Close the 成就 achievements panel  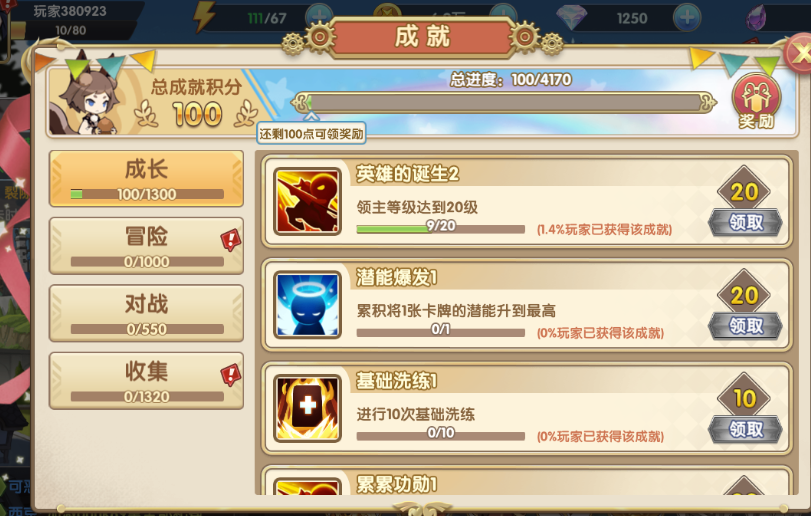(799, 53)
